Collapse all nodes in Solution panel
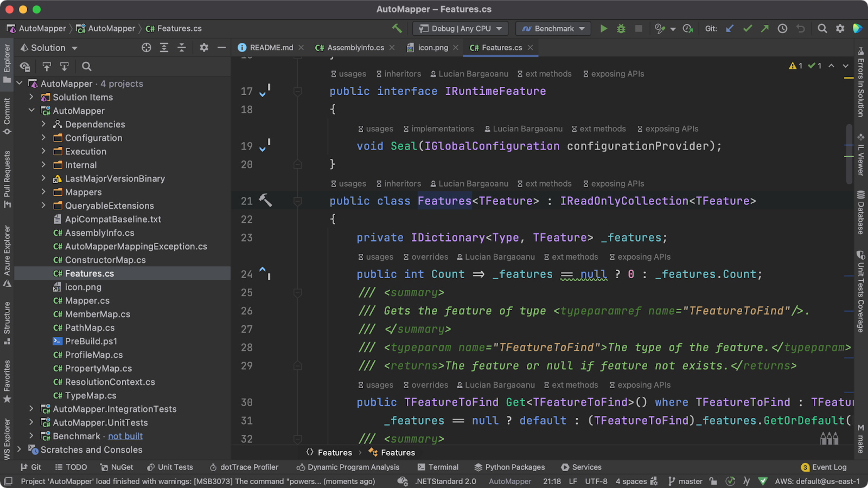Image resolution: width=868 pixels, height=488 pixels. click(182, 48)
